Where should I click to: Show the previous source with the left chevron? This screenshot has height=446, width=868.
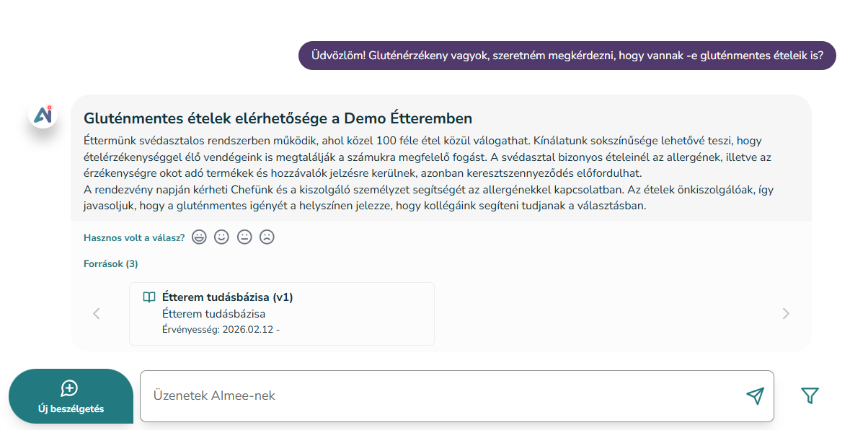pos(97,313)
